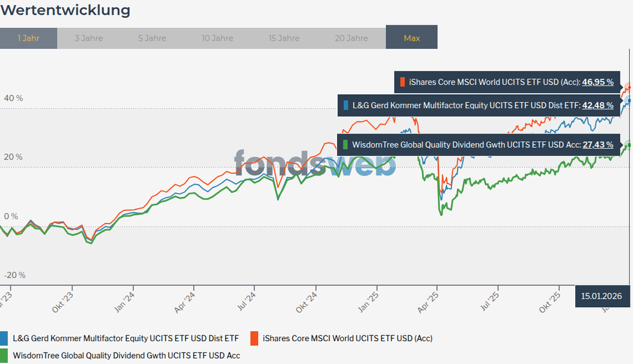
Task: Click the blue L&G data point marker
Action: (629, 101)
